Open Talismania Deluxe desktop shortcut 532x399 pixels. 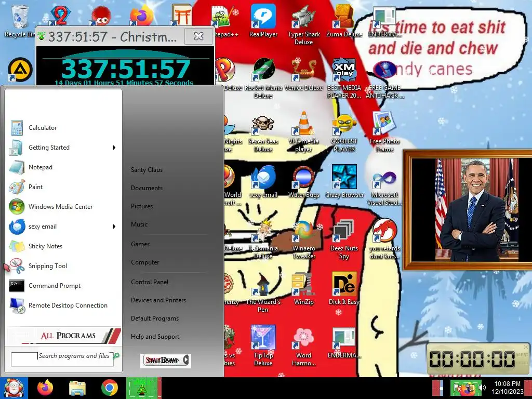click(263, 239)
